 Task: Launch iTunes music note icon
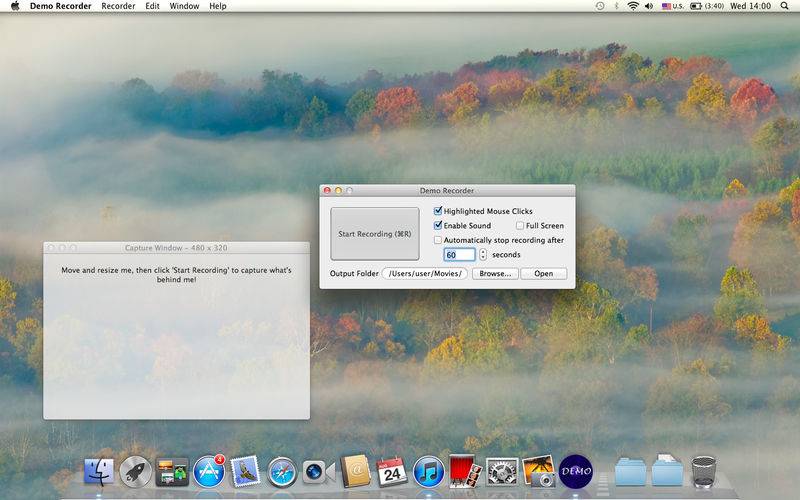click(x=429, y=472)
